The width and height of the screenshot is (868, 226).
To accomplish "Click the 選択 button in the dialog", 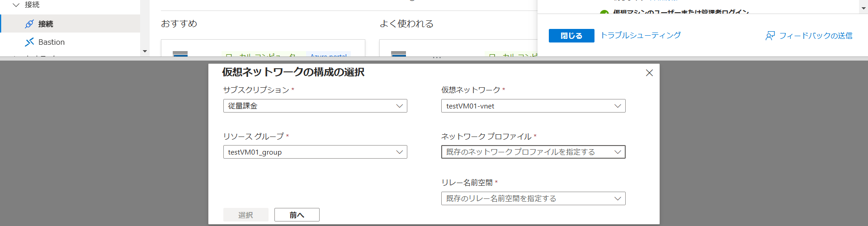I will pyautogui.click(x=245, y=215).
